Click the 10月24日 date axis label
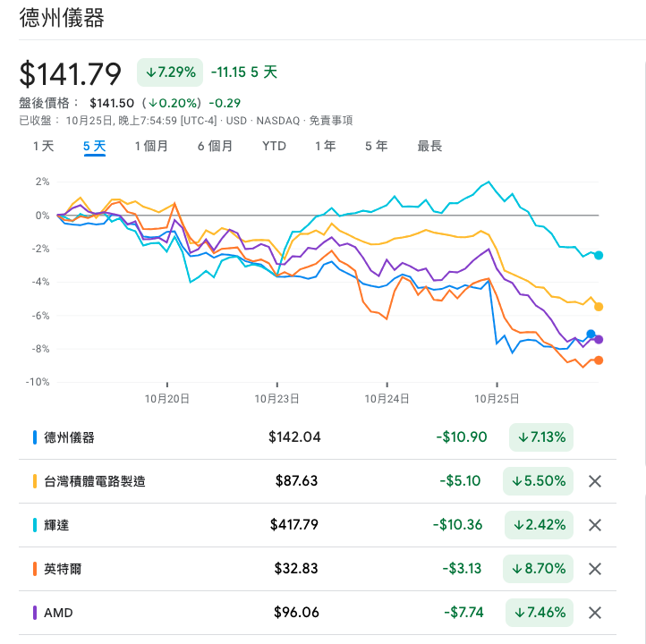 pyautogui.click(x=387, y=399)
